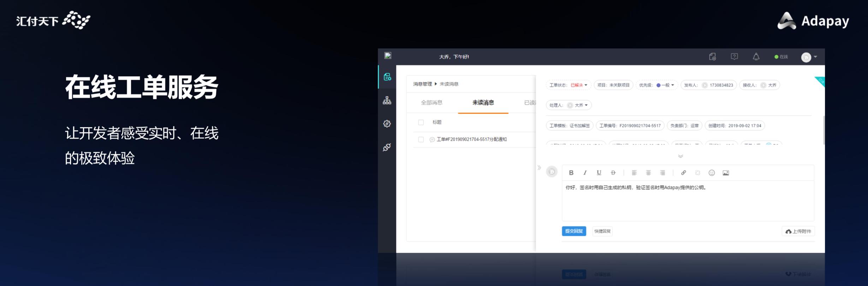This screenshot has height=286, width=868.
Task: Open the notification bell
Action: (x=756, y=56)
